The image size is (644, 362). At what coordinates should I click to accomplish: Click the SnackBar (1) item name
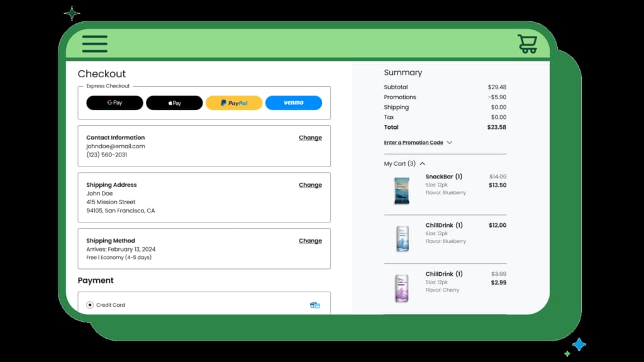coord(443,177)
